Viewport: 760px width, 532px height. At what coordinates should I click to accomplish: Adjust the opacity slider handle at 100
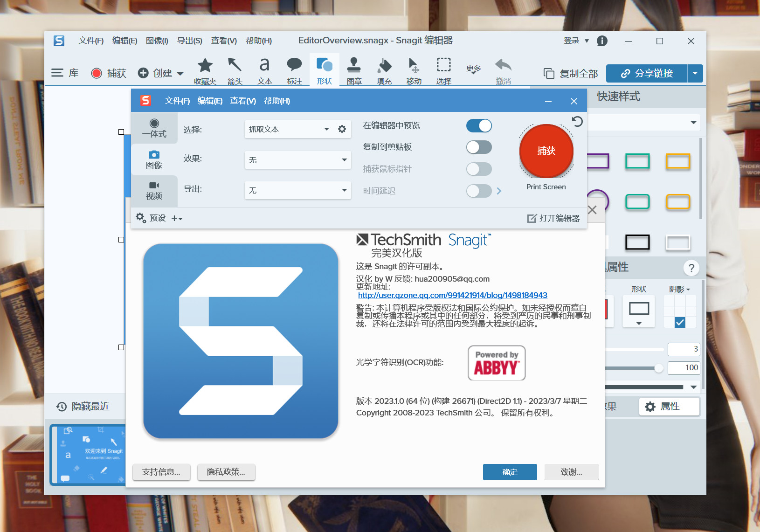[658, 368]
